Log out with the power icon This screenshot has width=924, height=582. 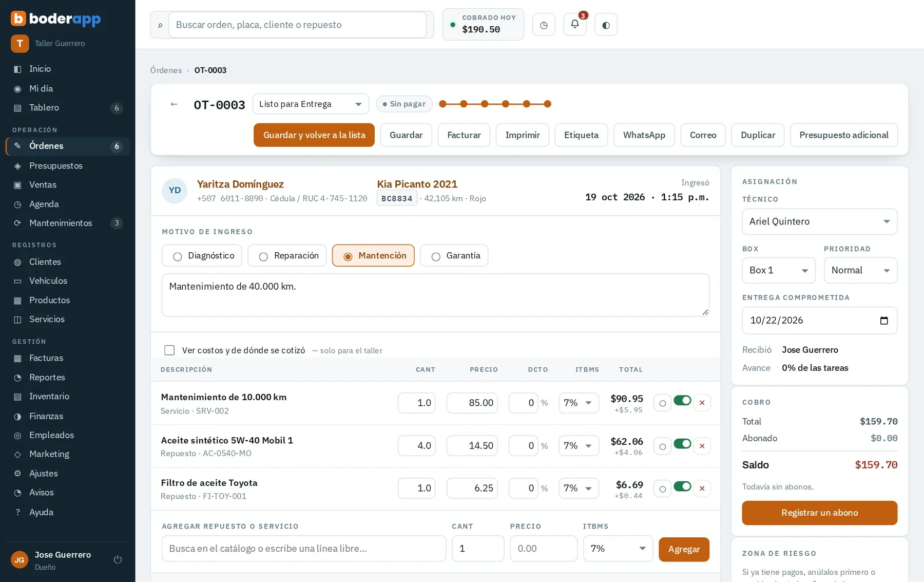coord(118,560)
